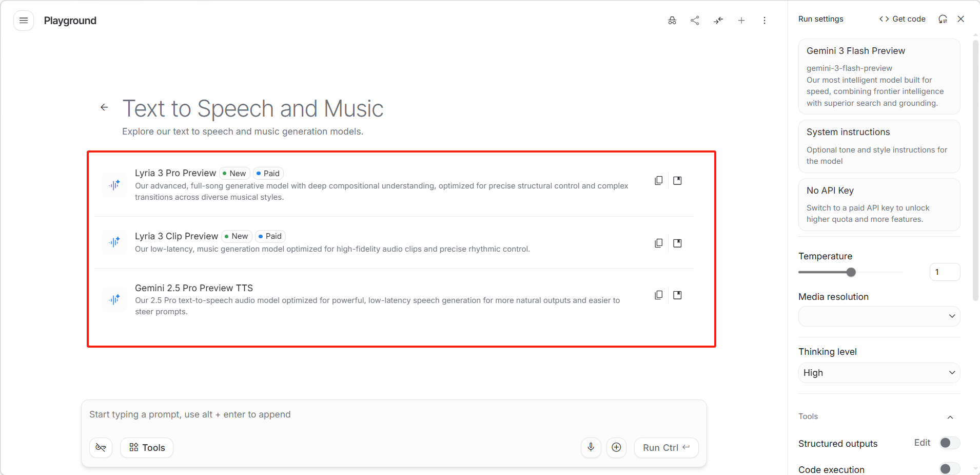The height and width of the screenshot is (475, 980).
Task: Go back from Text to Speech and Music
Action: tap(104, 107)
